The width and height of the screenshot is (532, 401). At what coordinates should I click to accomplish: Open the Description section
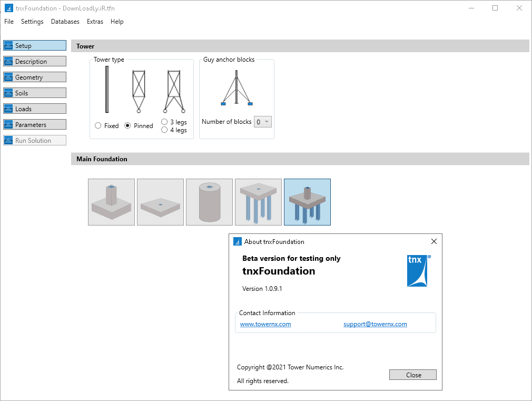tap(35, 62)
